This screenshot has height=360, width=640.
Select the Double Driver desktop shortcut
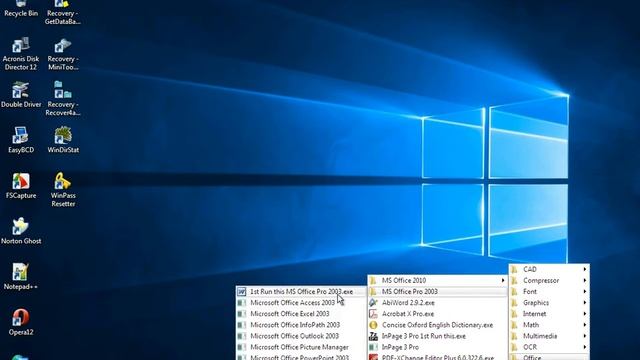pos(21,95)
